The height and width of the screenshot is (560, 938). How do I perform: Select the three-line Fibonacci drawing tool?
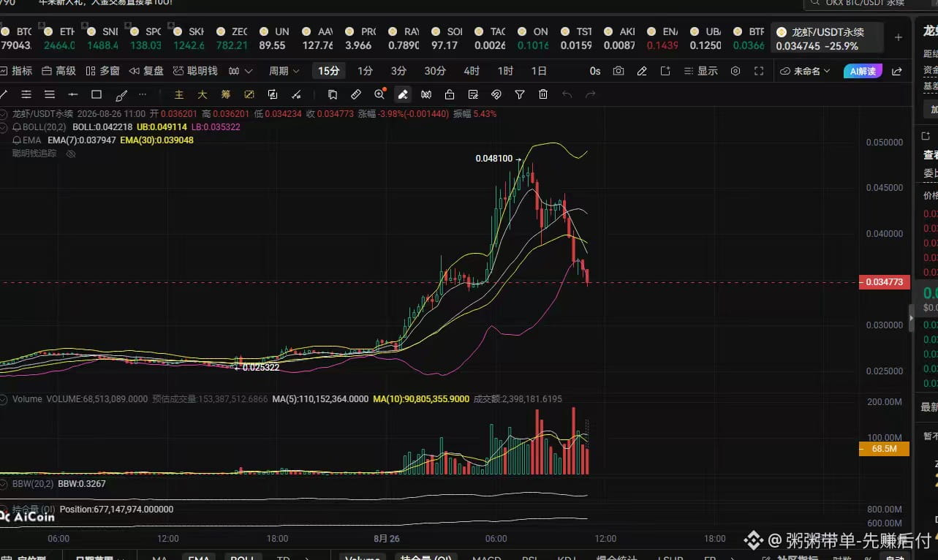tap(50, 94)
